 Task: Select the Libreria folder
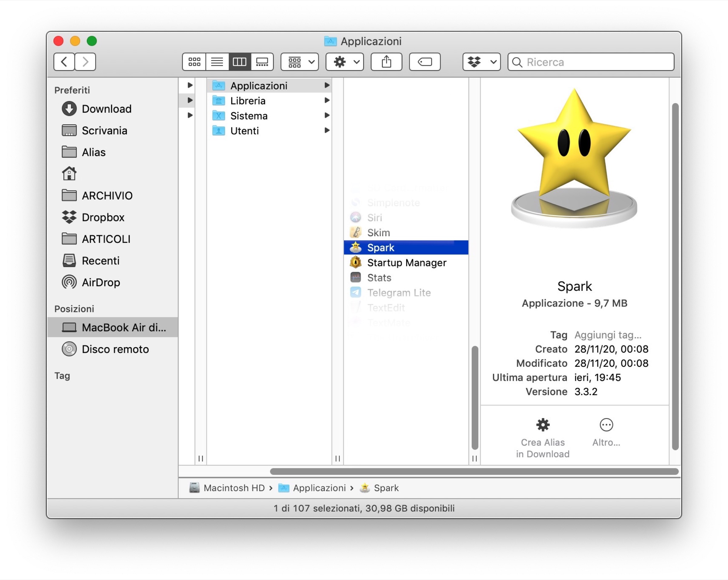248,101
